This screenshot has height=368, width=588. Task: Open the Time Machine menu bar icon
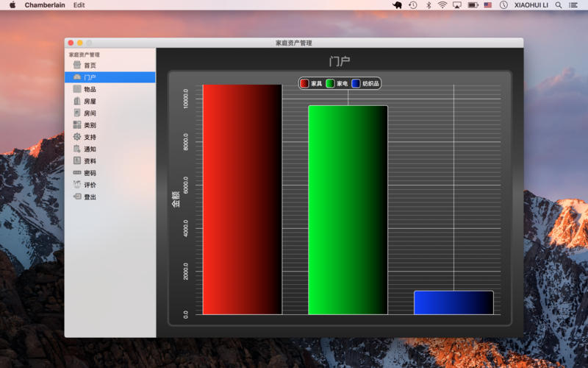(x=413, y=5)
